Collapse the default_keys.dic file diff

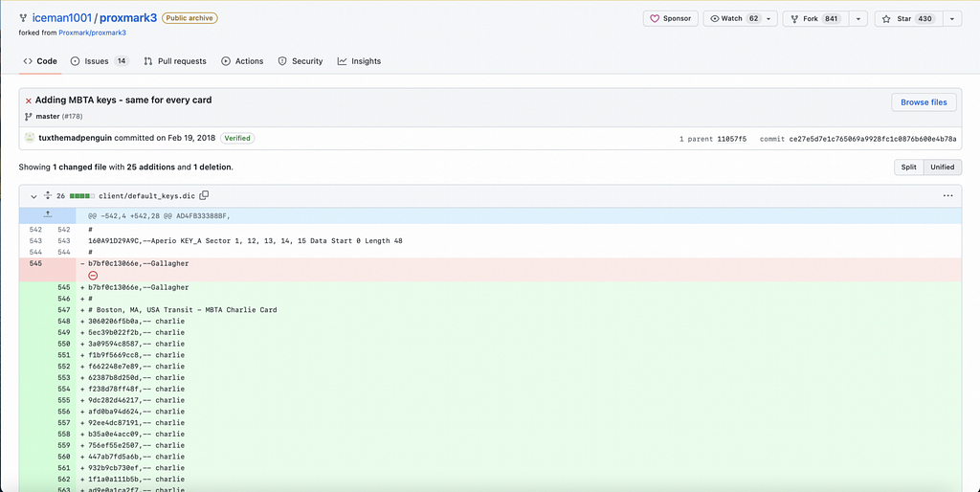(x=33, y=195)
